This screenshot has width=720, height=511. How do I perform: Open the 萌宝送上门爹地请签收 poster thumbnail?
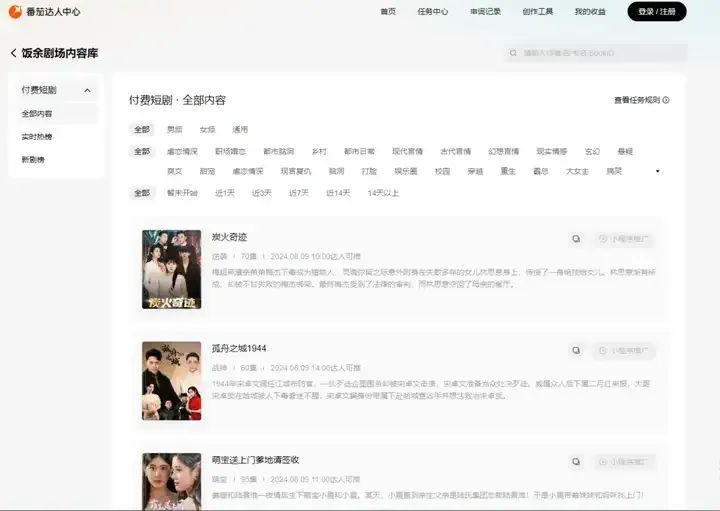[x=172, y=482]
